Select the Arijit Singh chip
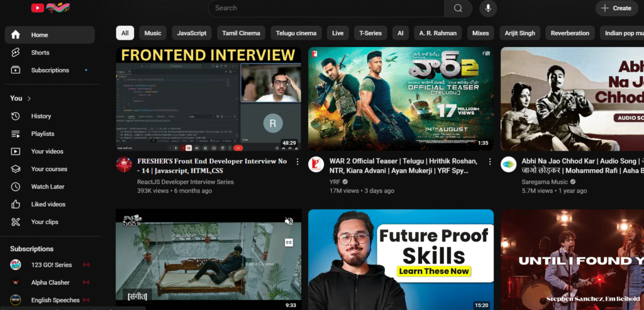Screen dimensions: 644x310 tap(520, 33)
